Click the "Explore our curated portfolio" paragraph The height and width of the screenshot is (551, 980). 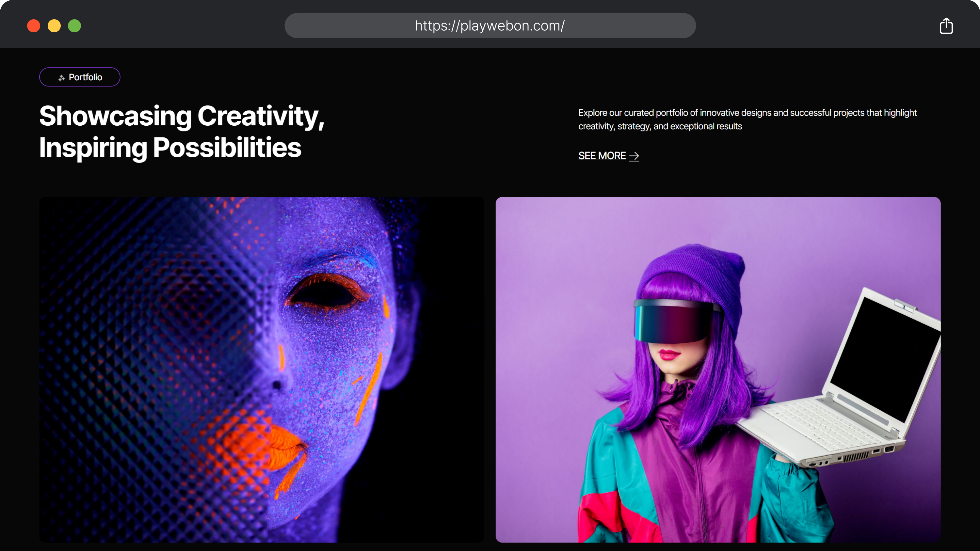pyautogui.click(x=747, y=119)
